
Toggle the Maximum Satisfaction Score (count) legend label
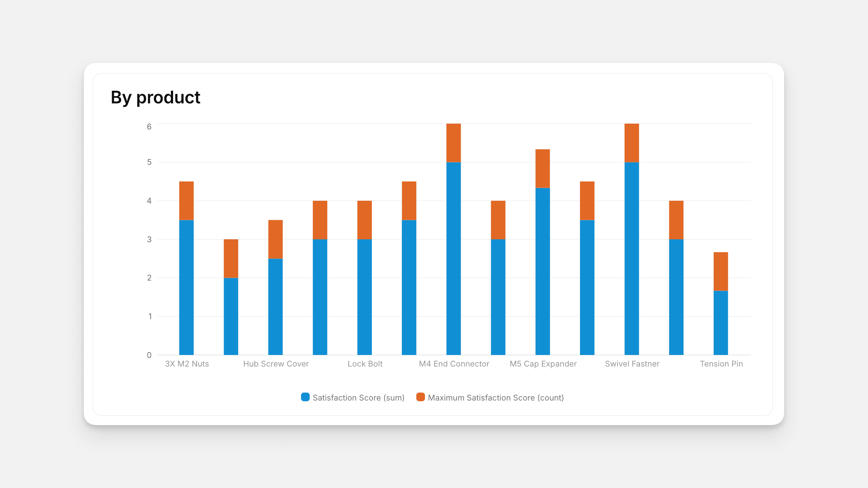[495, 398]
